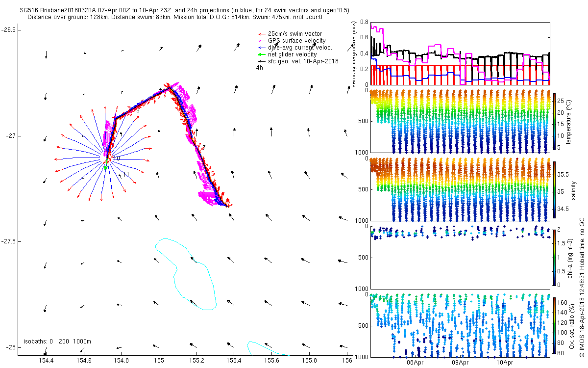Click the 'isobaths: 0 200 1000m' note
The width and height of the screenshot is (588, 368).
(57, 341)
